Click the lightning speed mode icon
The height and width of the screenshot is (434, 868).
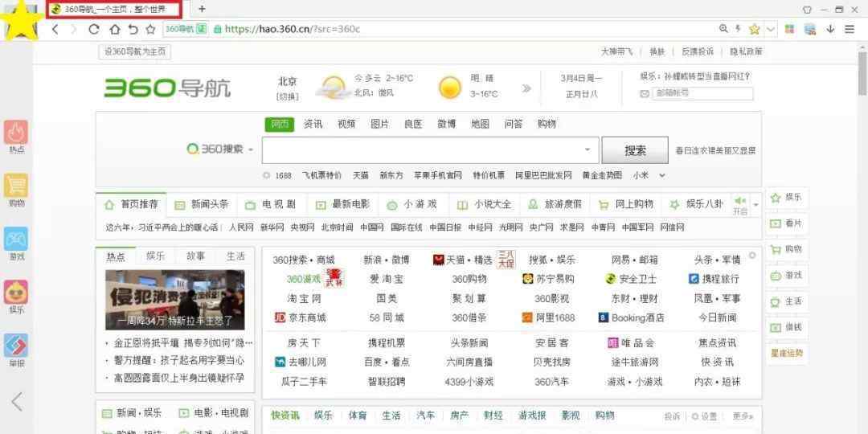pyautogui.click(x=738, y=29)
